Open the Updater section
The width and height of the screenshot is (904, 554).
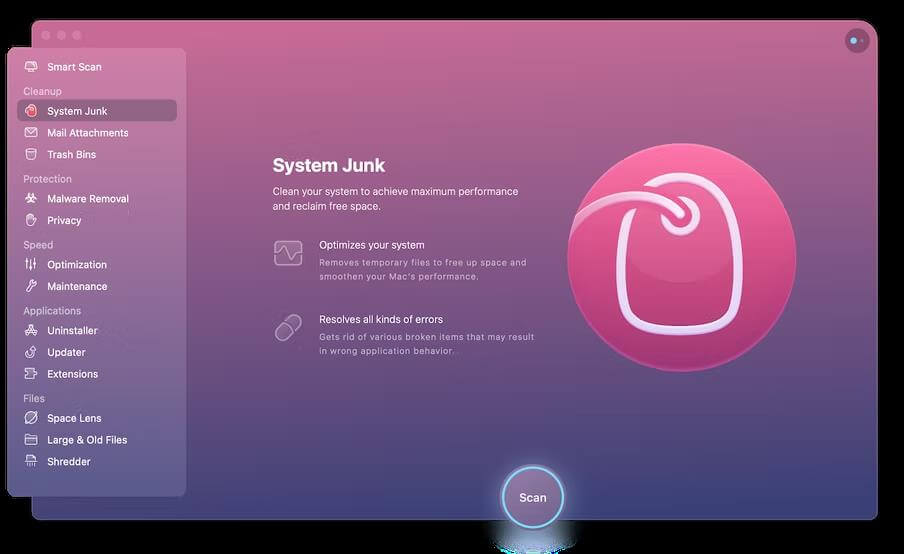pyautogui.click(x=66, y=352)
